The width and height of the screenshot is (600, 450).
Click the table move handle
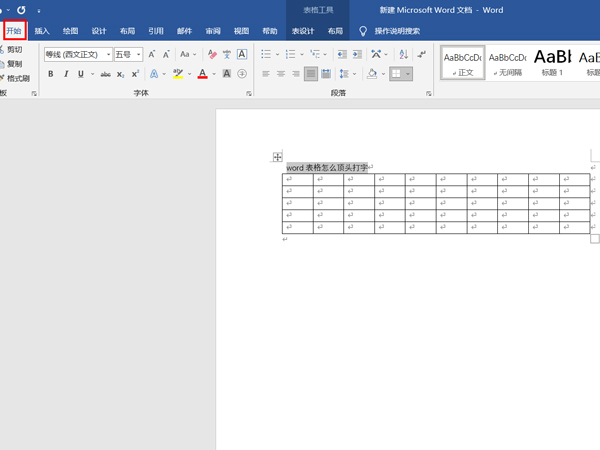(x=277, y=157)
